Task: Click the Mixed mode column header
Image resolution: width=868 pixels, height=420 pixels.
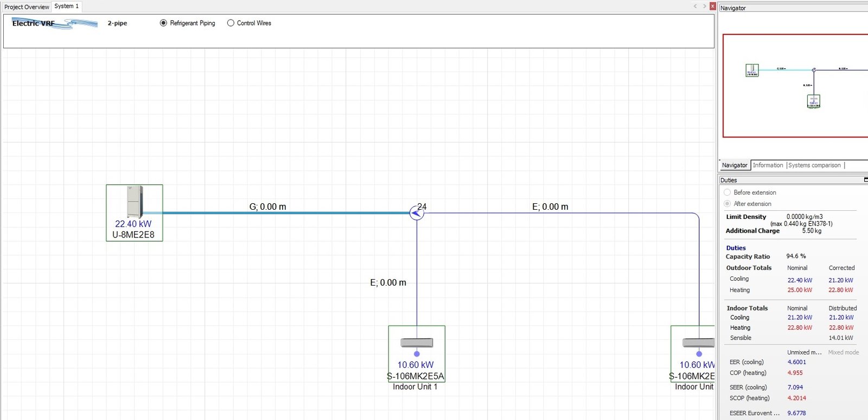Action: coord(844,352)
